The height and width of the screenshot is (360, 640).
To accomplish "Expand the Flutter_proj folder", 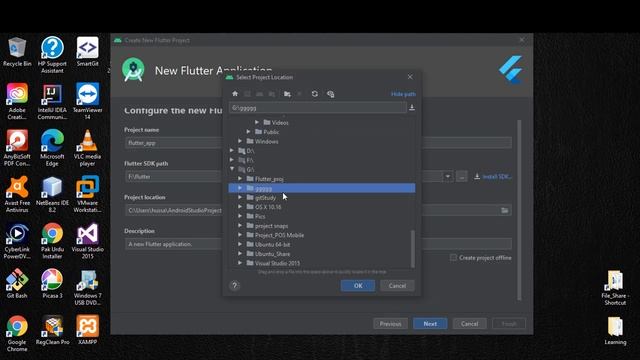I will coord(240,178).
